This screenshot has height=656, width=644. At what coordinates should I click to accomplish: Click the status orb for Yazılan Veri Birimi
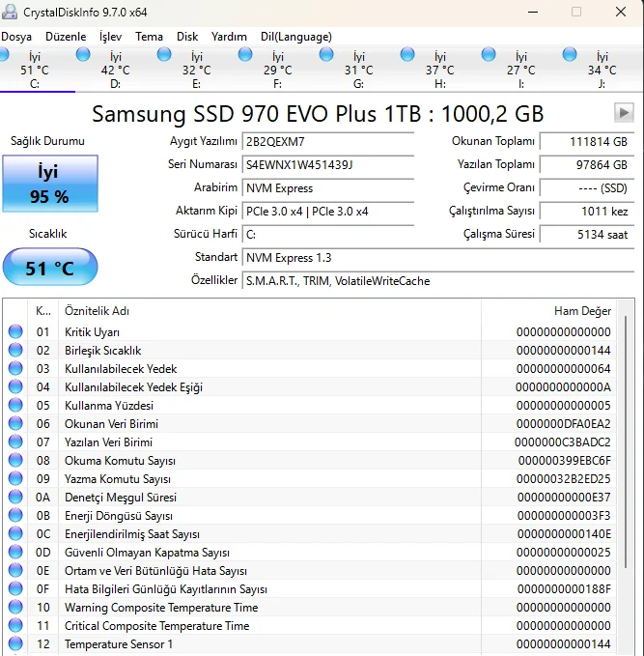[x=15, y=442]
